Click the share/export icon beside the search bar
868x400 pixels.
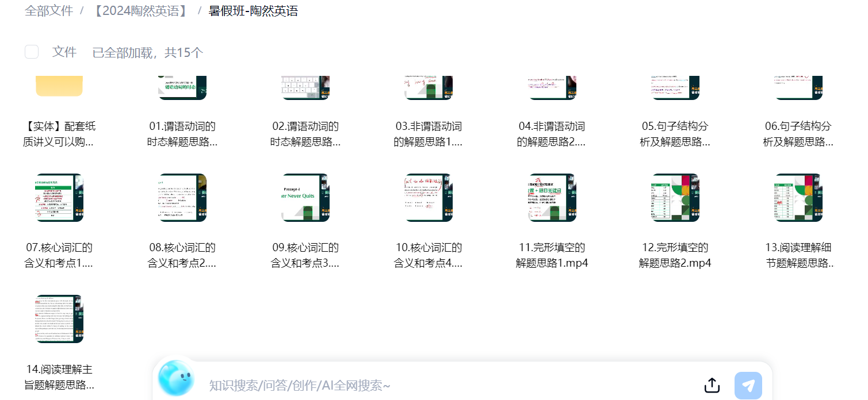pyautogui.click(x=712, y=385)
